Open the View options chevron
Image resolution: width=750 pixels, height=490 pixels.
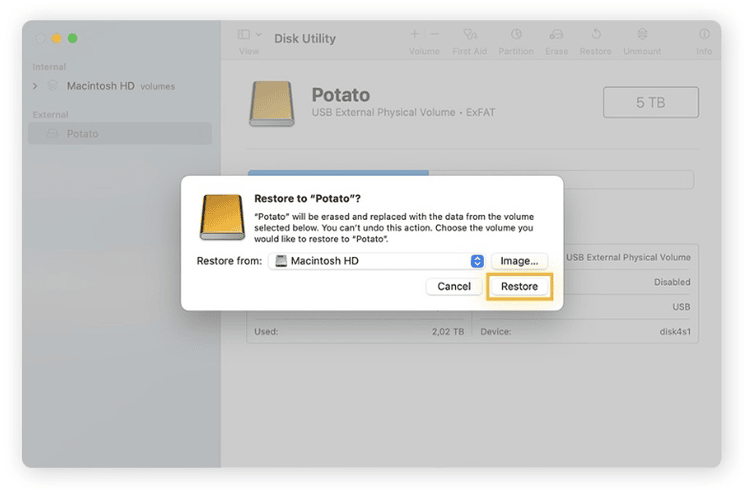[259, 34]
